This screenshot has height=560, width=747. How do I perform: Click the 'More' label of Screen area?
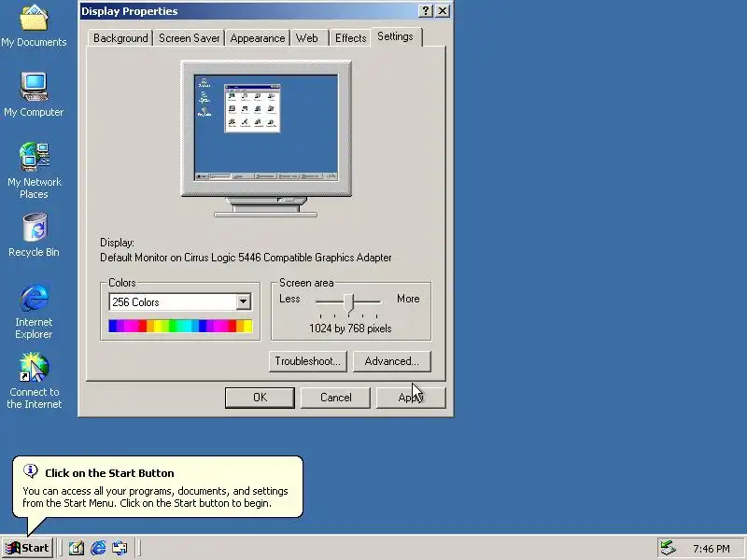click(408, 299)
